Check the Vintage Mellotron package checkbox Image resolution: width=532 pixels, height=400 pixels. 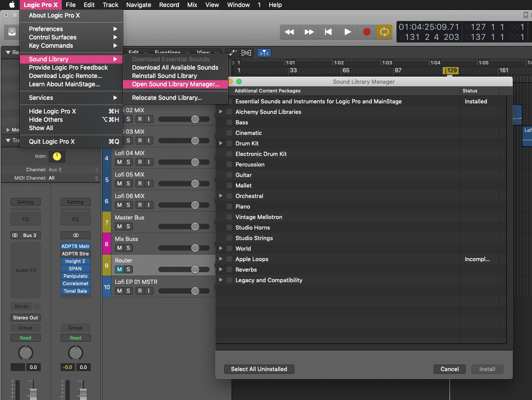229,217
